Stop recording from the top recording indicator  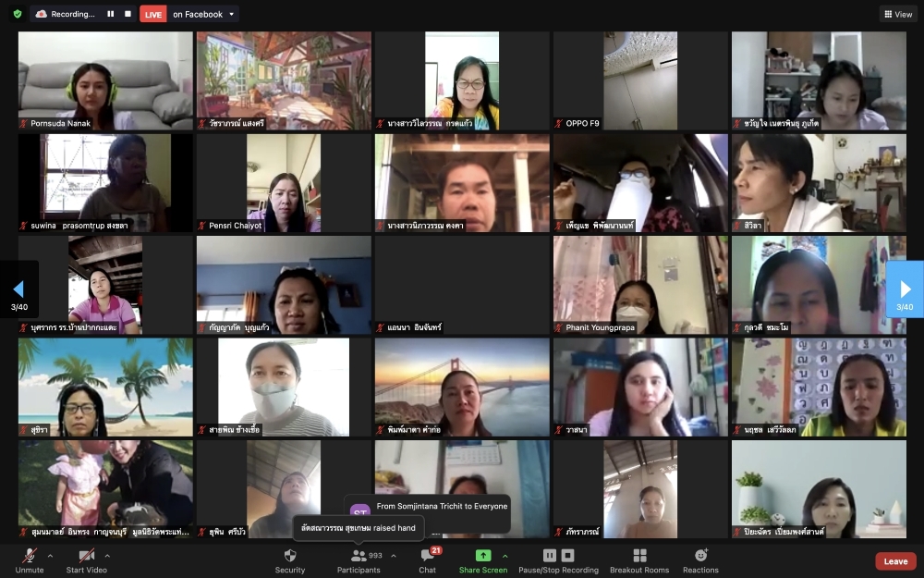click(127, 14)
